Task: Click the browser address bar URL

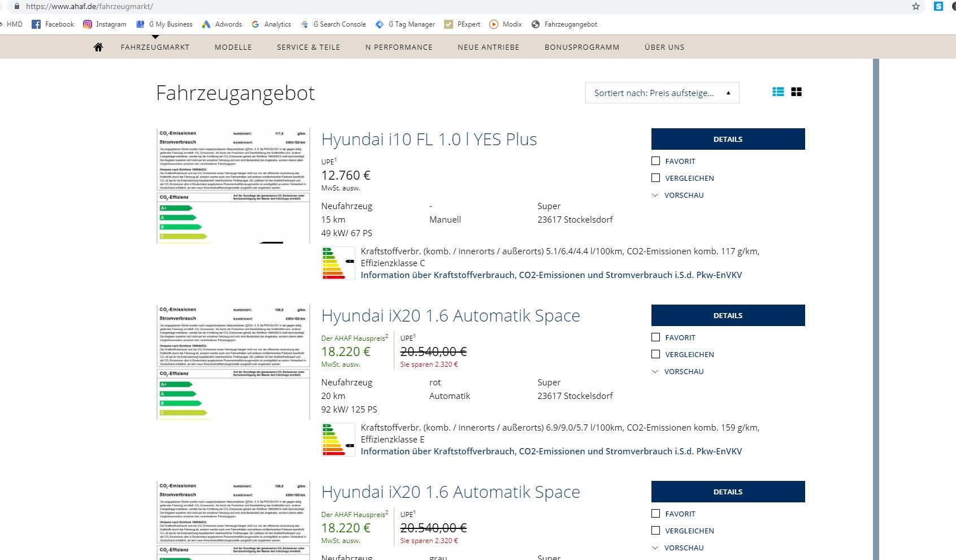Action: coord(89,7)
